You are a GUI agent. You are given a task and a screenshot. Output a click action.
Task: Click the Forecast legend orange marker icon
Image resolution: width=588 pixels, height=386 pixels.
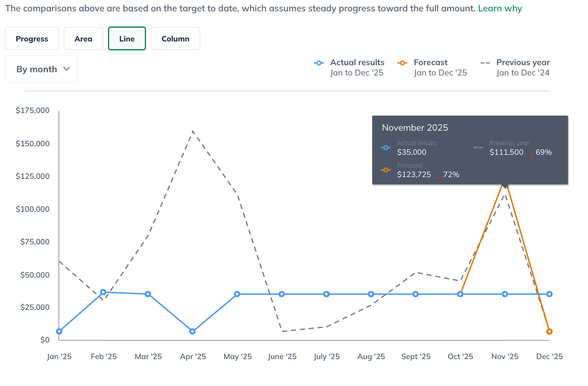click(402, 63)
